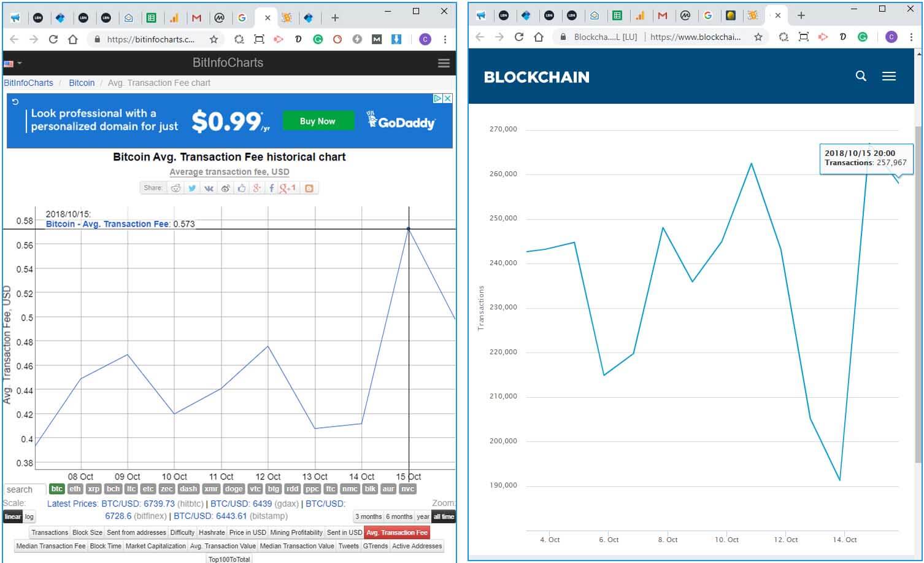Select Hashrate chart tab

pyautogui.click(x=212, y=533)
